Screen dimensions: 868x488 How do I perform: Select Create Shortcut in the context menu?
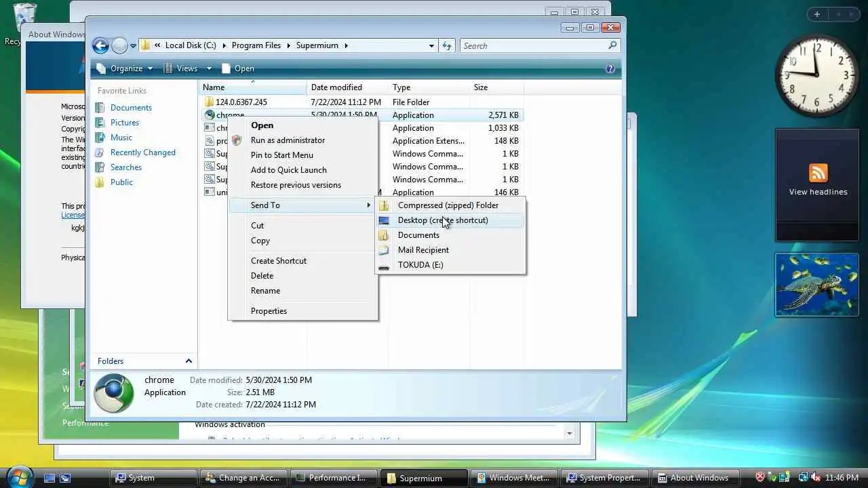[302, 261]
